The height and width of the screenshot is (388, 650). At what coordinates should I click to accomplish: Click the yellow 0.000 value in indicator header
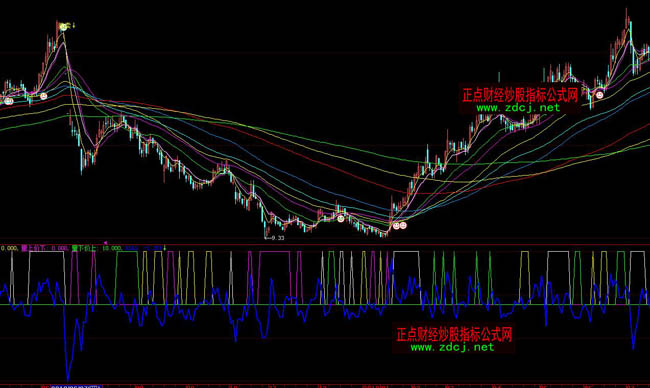(9, 248)
